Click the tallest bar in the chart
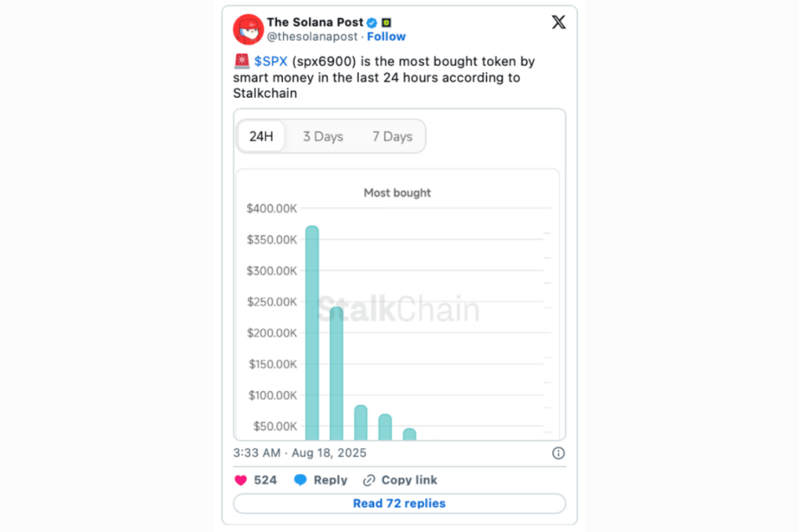799x532 pixels. (x=311, y=334)
